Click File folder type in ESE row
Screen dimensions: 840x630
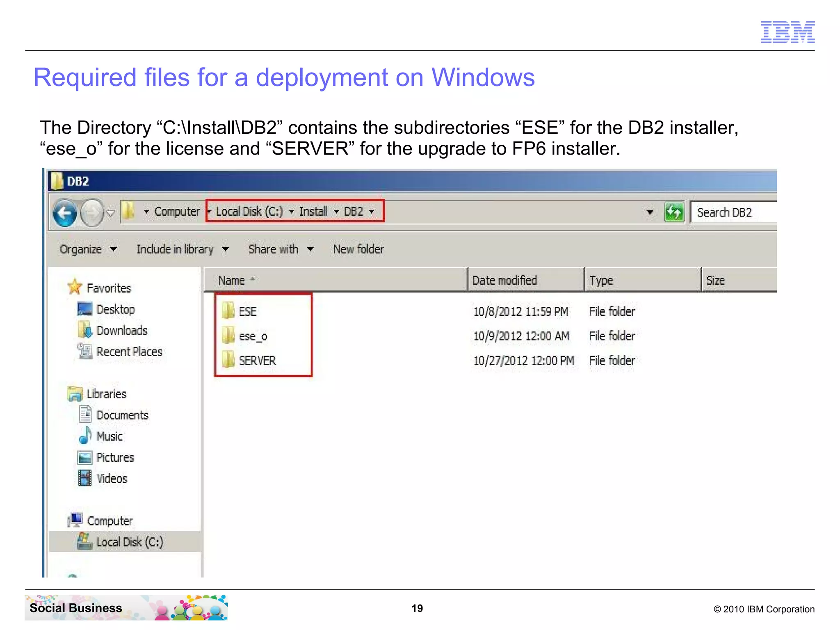pyautogui.click(x=612, y=312)
